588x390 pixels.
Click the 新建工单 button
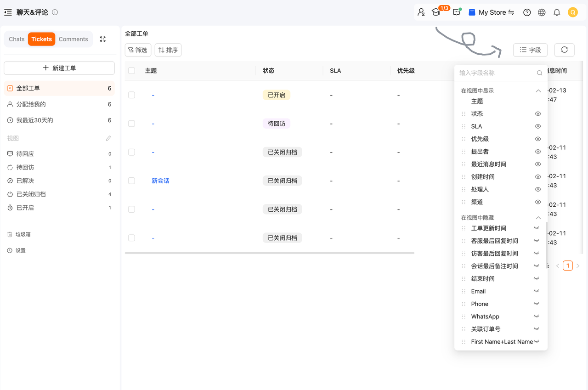(59, 68)
